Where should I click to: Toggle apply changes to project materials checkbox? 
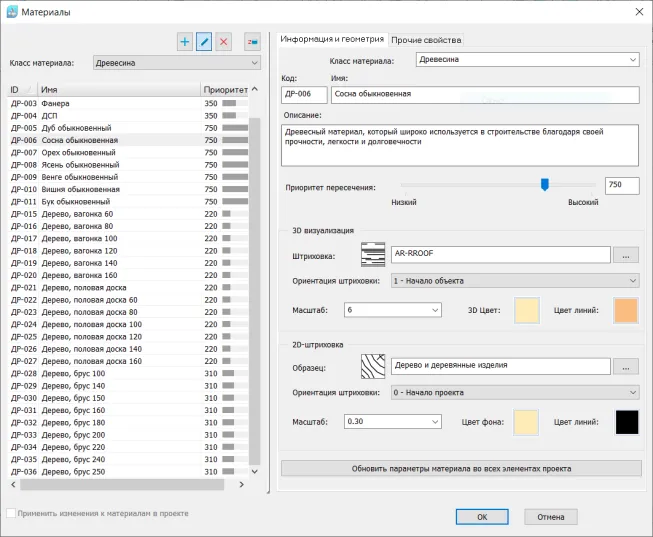click(x=11, y=513)
